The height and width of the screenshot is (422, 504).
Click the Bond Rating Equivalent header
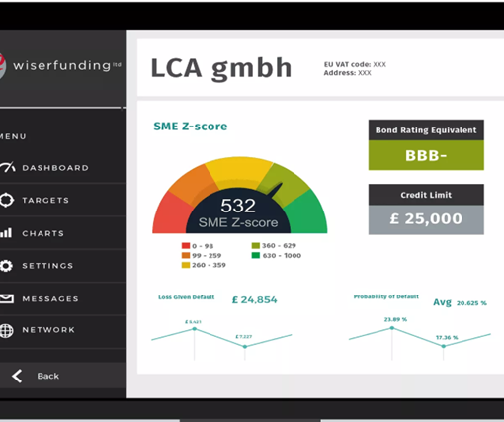pyautogui.click(x=426, y=130)
